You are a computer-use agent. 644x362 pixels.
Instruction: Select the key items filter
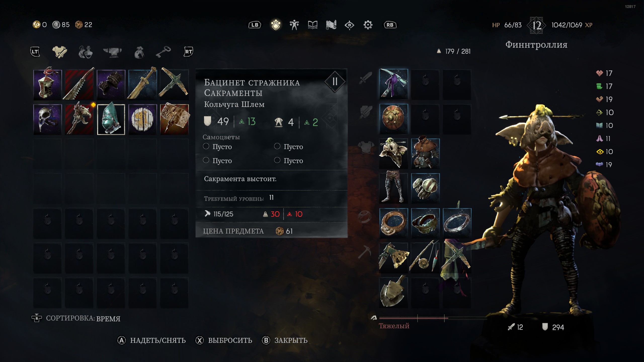pyautogui.click(x=163, y=52)
